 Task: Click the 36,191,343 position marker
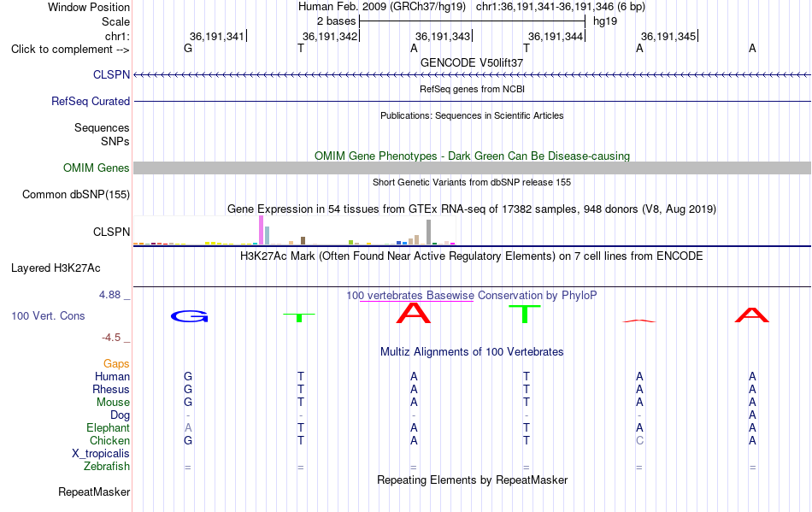(x=442, y=36)
